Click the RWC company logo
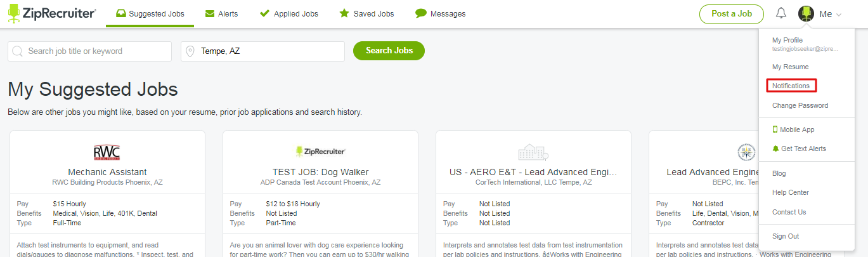 [x=107, y=152]
